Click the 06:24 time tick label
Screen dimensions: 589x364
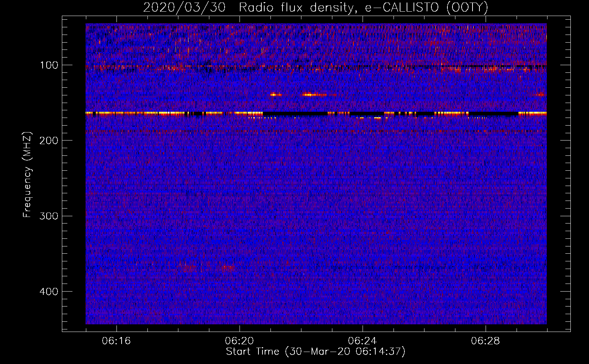coord(363,341)
